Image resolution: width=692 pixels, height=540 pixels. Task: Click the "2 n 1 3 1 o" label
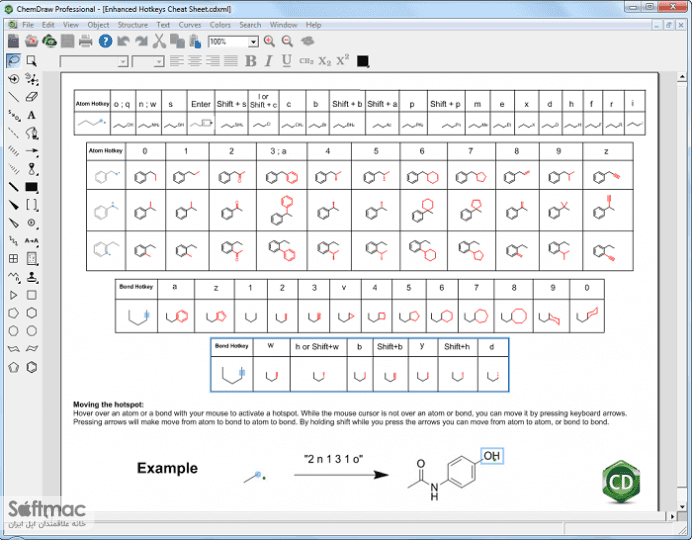333,459
